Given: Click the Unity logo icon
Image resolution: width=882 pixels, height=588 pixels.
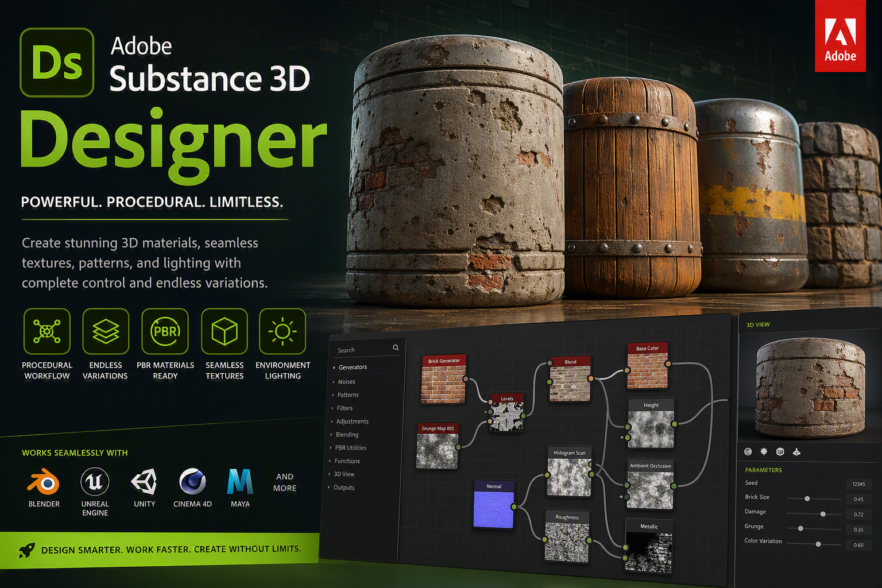Looking at the screenshot, I should 144,482.
